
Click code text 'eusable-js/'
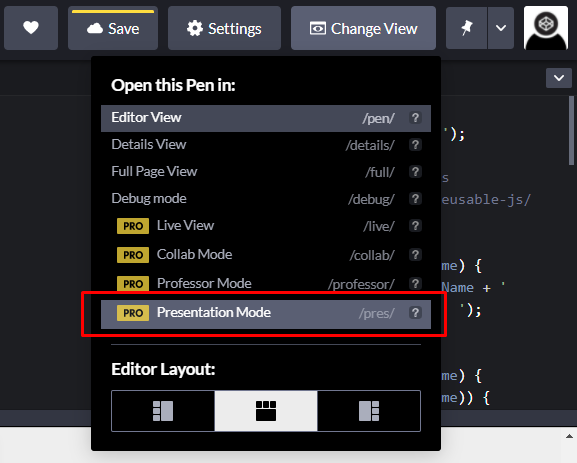486,200
